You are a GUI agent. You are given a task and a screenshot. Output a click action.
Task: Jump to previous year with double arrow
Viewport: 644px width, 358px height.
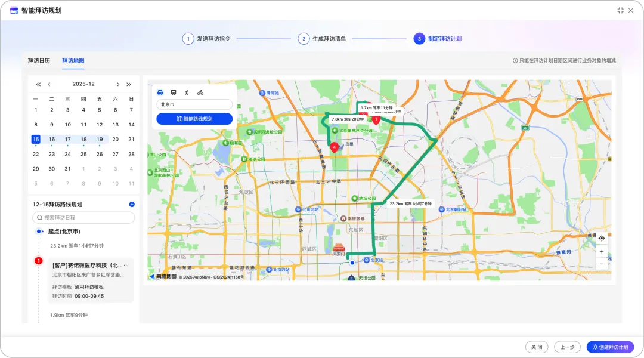click(38, 84)
